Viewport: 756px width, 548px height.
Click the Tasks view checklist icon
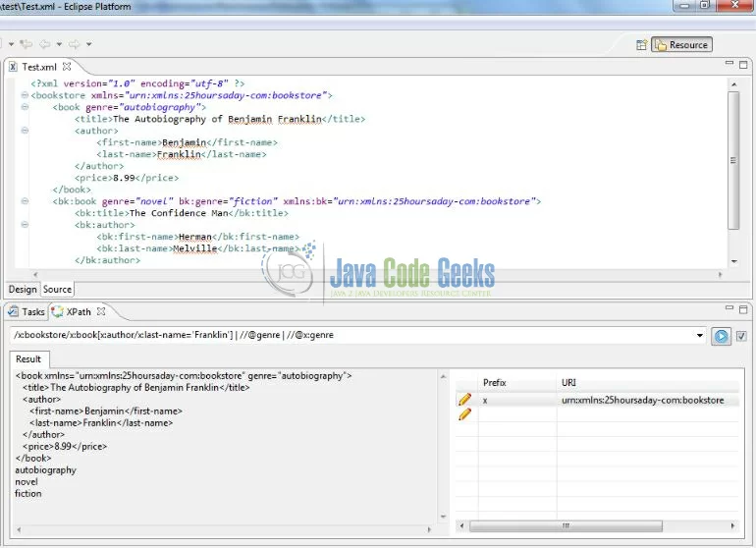pos(14,312)
